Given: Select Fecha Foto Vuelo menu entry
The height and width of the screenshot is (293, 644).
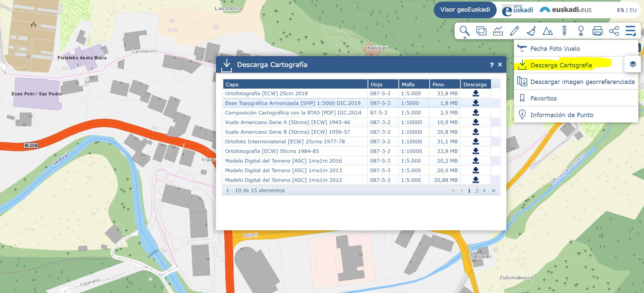Looking at the screenshot, I should 555,49.
